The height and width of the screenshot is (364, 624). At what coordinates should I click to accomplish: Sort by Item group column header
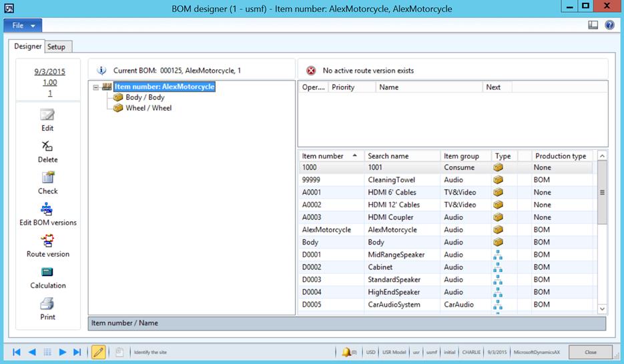465,156
